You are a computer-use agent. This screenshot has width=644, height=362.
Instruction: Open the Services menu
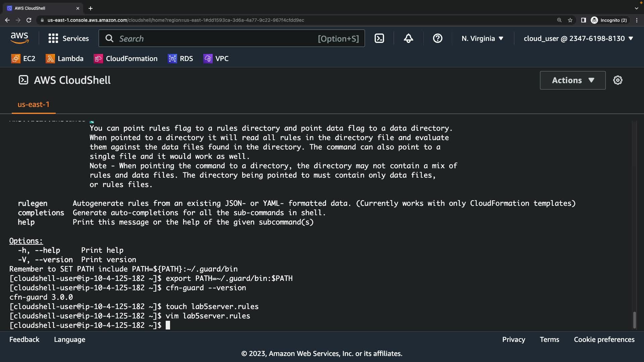(69, 38)
